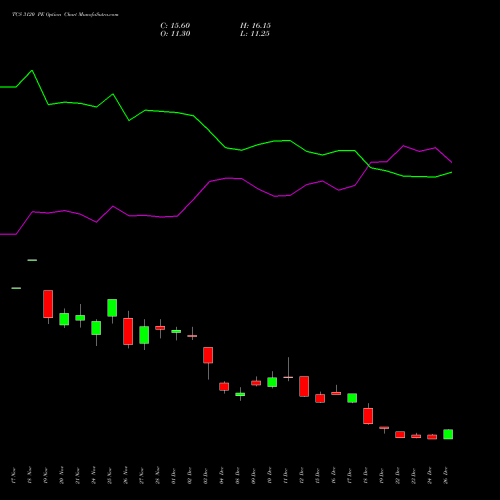Select the long-wick doji candle above 11 Dec
This screenshot has width=500, height=500.
tap(288, 377)
